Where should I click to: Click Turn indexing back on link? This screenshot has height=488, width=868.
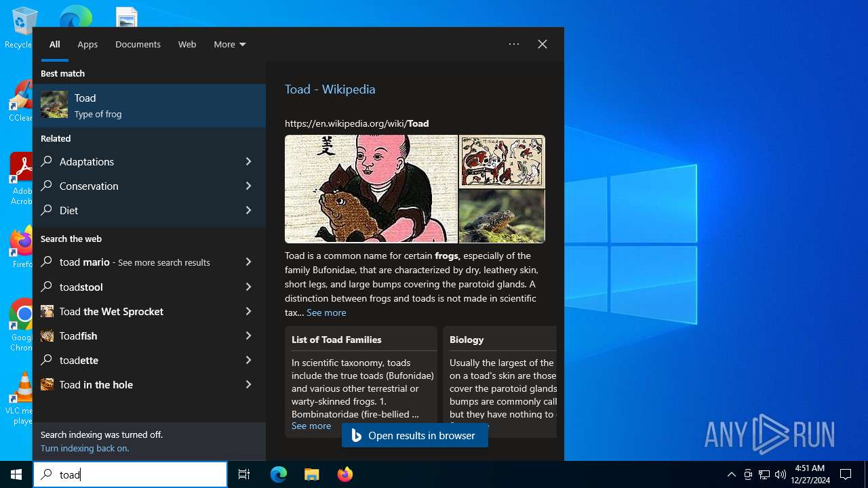(85, 448)
